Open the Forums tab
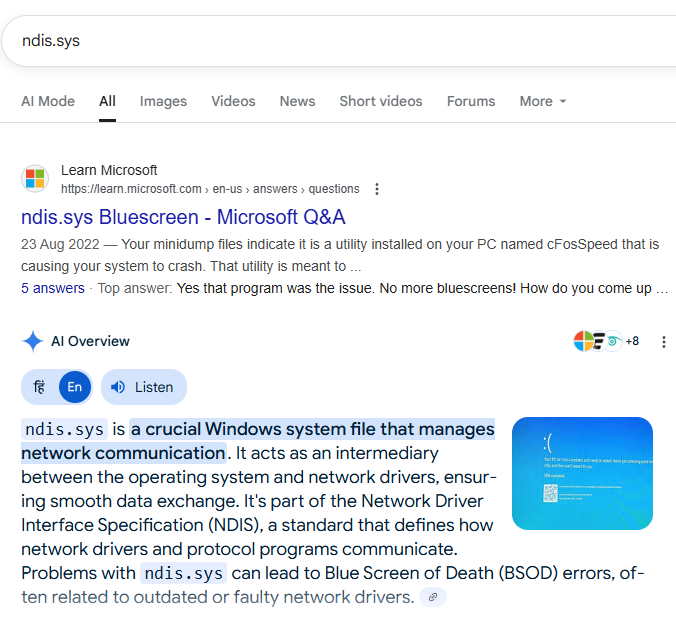This screenshot has height=617, width=676. (x=470, y=101)
